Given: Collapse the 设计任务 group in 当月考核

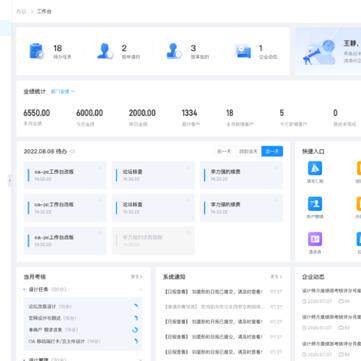Looking at the screenshot, I should [x=25, y=289].
